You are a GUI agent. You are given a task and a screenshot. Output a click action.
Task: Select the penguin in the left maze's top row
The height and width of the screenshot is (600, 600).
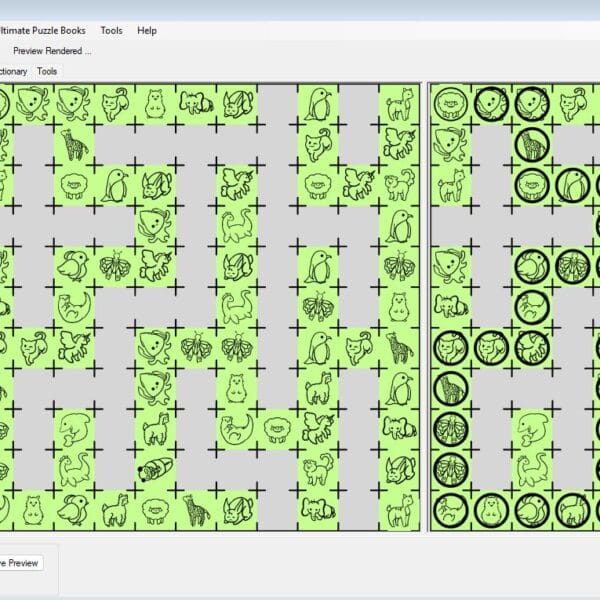318,102
